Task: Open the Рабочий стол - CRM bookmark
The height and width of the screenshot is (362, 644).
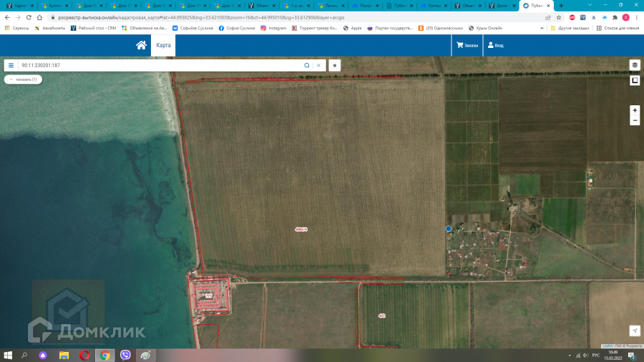Action: (x=93, y=29)
